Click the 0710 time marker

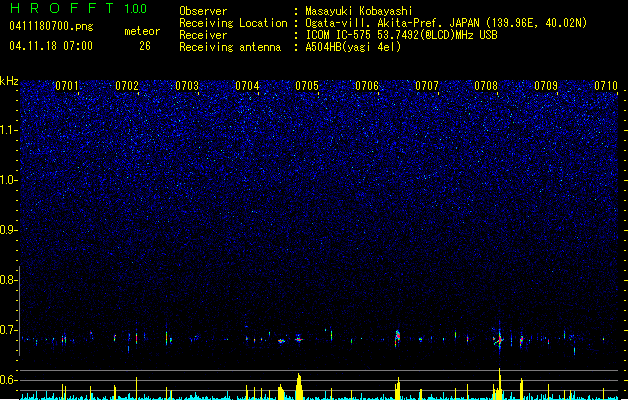[x=606, y=86]
